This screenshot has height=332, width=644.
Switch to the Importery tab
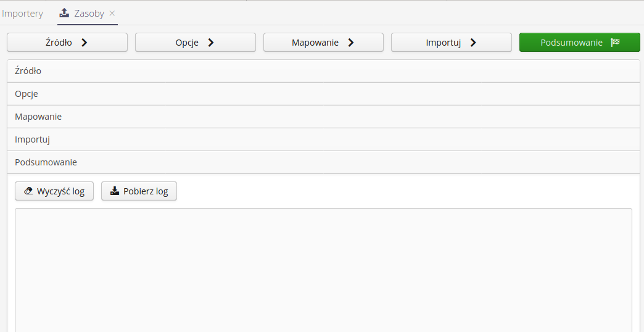tap(23, 14)
